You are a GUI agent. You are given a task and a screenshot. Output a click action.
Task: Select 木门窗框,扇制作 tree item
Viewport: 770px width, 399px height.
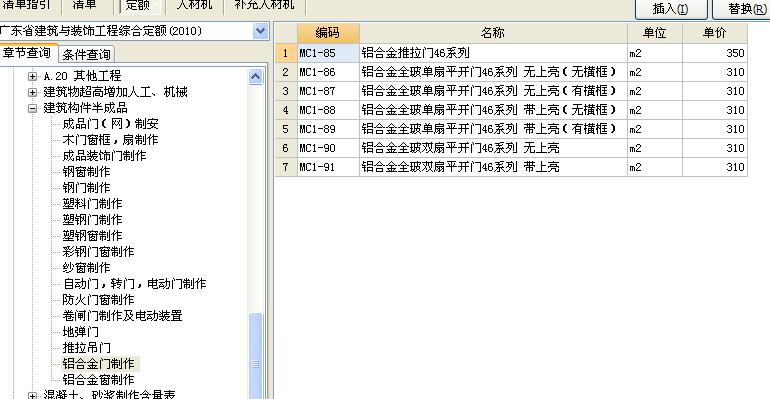(x=110, y=140)
